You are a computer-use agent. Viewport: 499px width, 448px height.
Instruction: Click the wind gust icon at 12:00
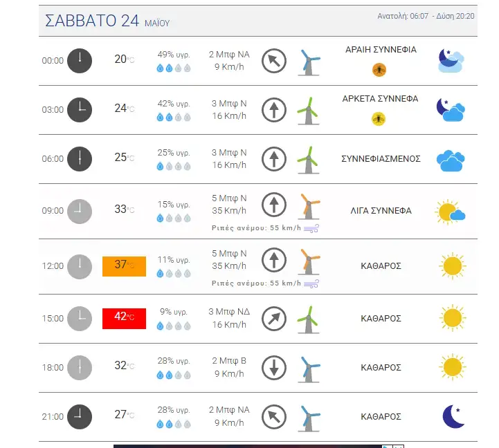[x=311, y=283]
